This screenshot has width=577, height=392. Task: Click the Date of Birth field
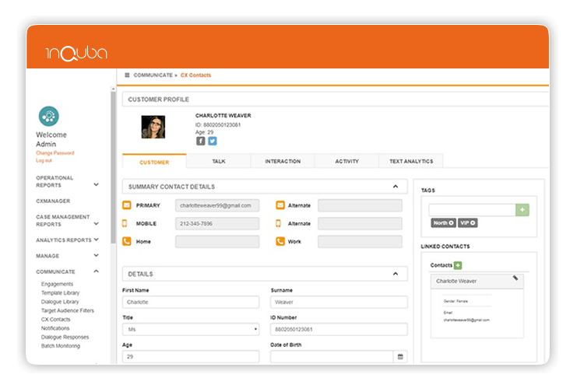coord(332,356)
